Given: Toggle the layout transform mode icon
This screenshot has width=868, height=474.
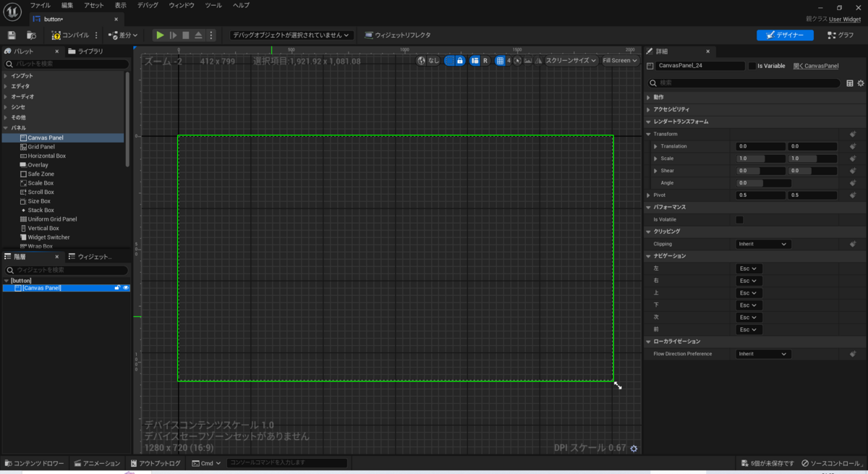Looking at the screenshot, I should coord(475,61).
